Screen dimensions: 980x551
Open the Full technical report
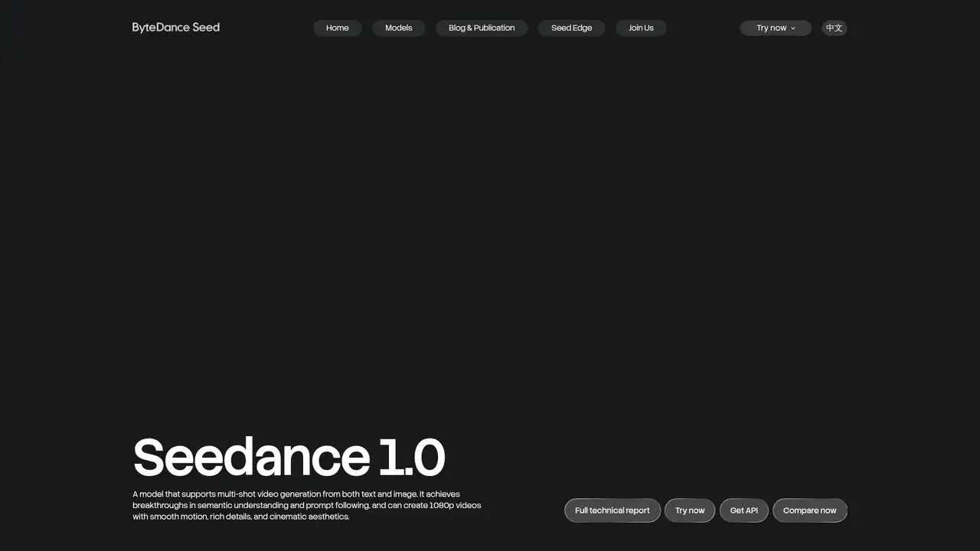(612, 510)
